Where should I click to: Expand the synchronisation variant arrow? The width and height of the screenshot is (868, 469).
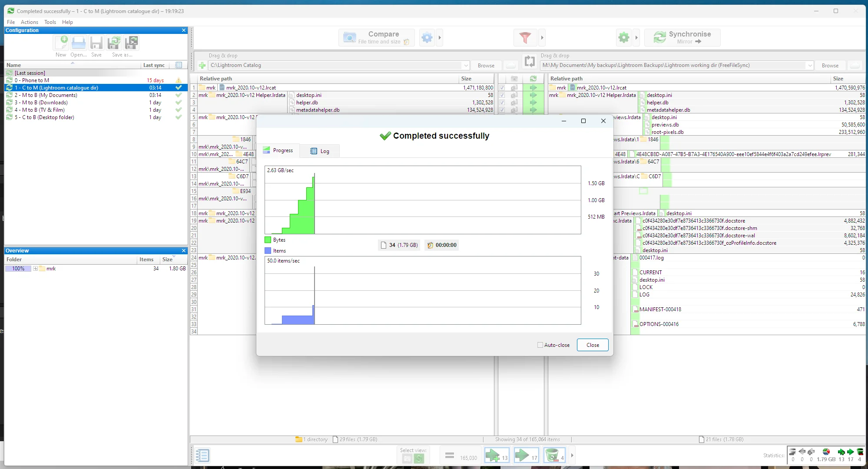tap(636, 38)
